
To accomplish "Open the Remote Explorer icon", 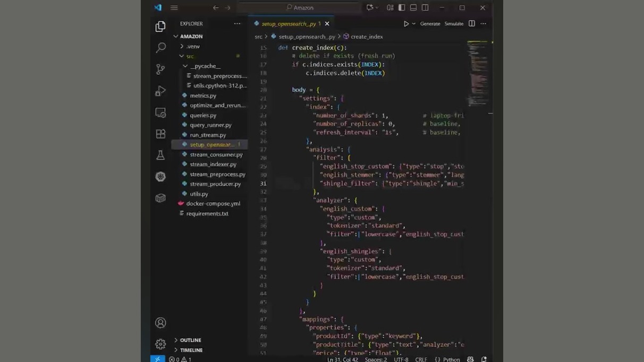I will (160, 113).
